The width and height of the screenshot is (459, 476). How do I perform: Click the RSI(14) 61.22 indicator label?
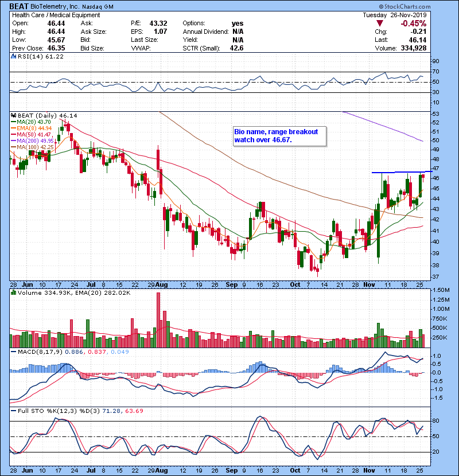(x=41, y=56)
